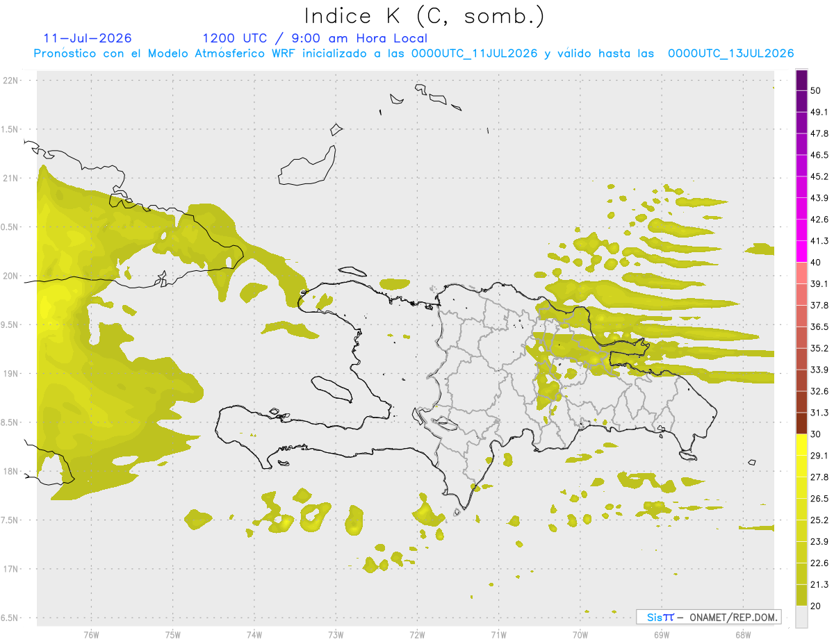Screen dimensions: 834x644
Task: Click colorbar value "37.8"
Action: [819, 305]
